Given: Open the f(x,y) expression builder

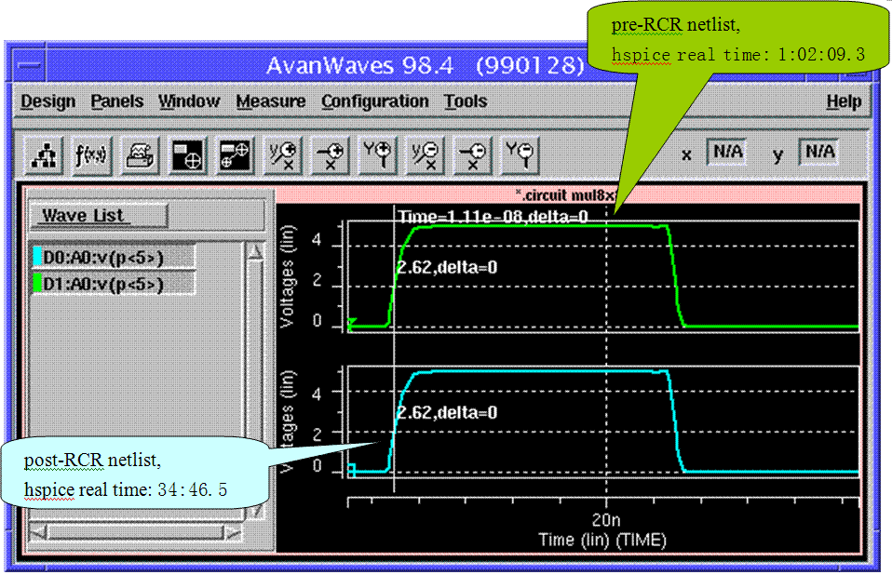Looking at the screenshot, I should point(91,154).
